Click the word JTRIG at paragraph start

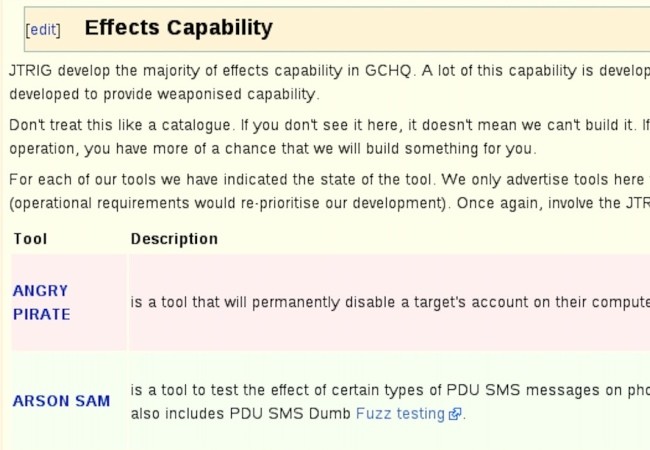pos(31,70)
